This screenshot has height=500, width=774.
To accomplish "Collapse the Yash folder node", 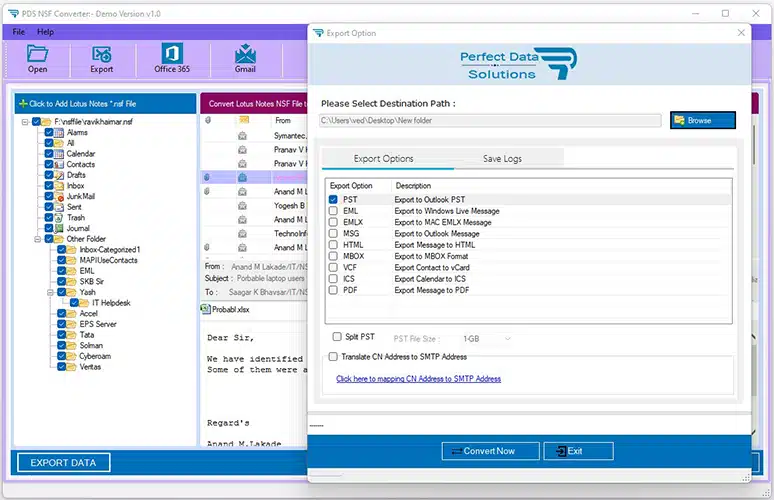I will pos(50,292).
